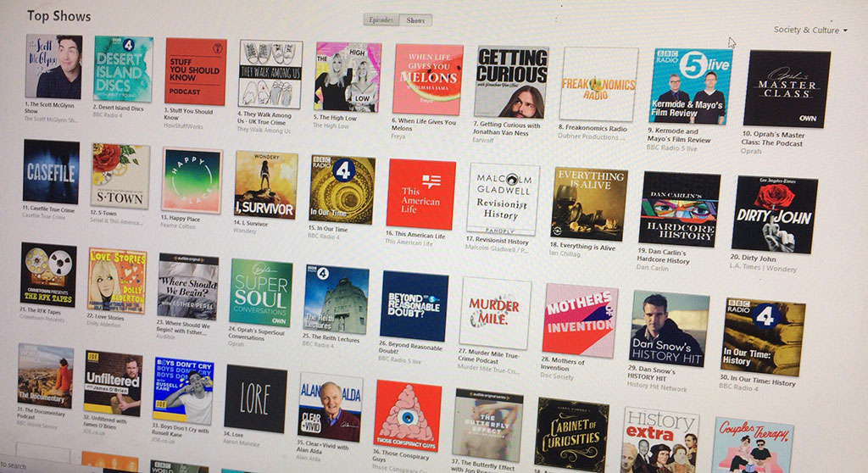The image size is (868, 473).
Task: Open Getting Curious podcast artwork
Action: [511, 82]
